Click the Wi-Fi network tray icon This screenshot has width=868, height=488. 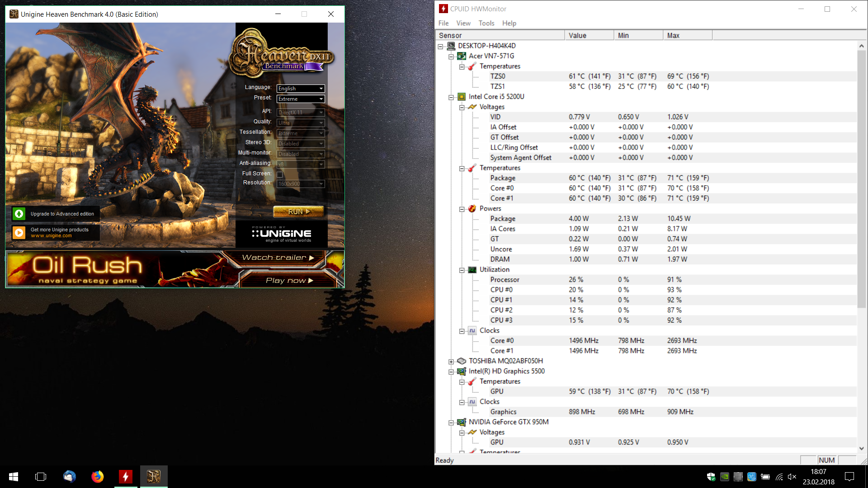pyautogui.click(x=779, y=477)
